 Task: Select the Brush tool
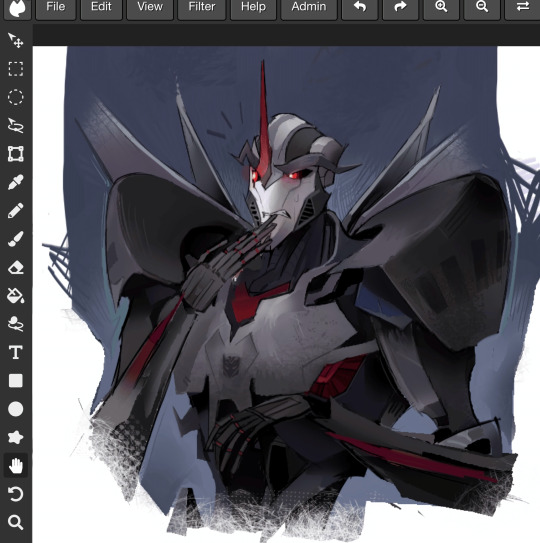[16, 239]
